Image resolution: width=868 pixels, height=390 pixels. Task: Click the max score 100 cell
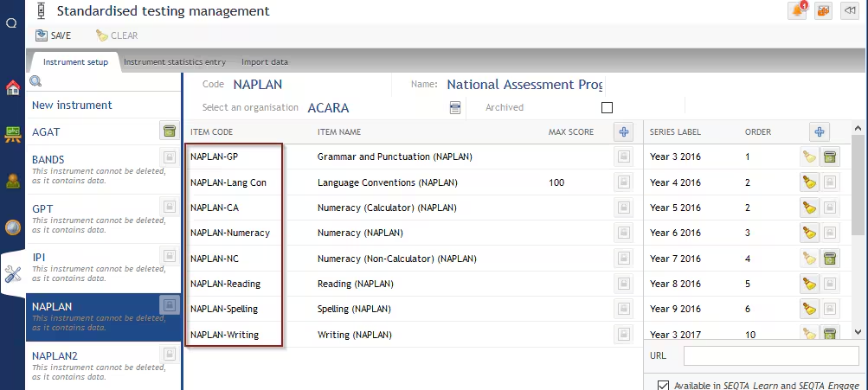[556, 182]
